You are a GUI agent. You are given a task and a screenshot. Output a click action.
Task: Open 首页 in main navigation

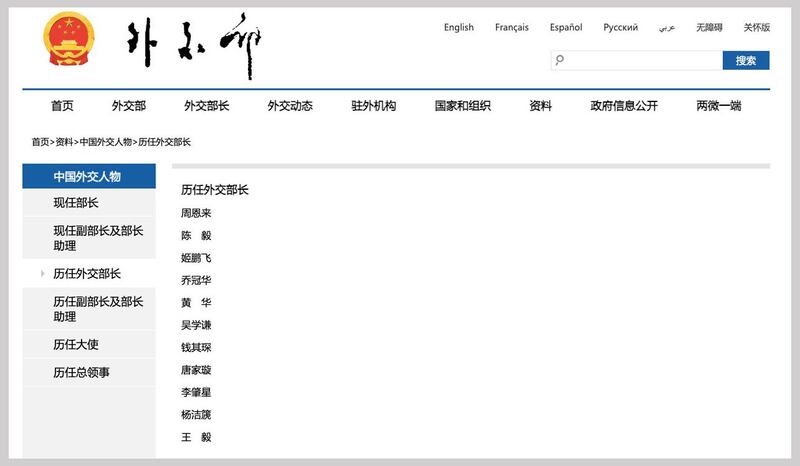(62, 106)
